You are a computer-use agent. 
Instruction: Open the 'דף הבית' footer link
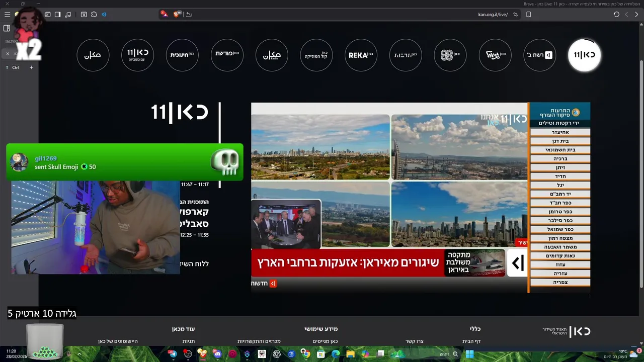click(471, 341)
